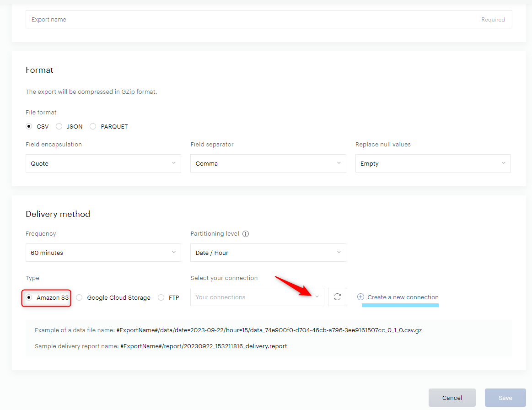Select Amazon S3 delivery type

pos(29,297)
